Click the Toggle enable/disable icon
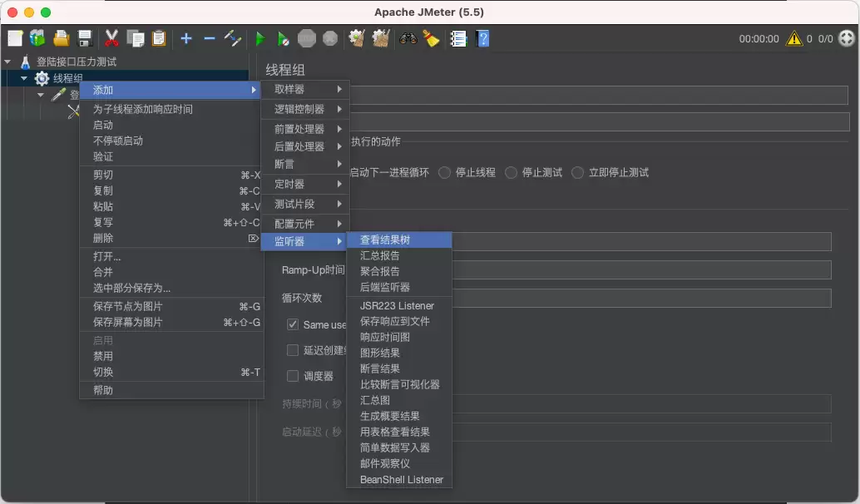The height and width of the screenshot is (504, 860). [x=233, y=38]
